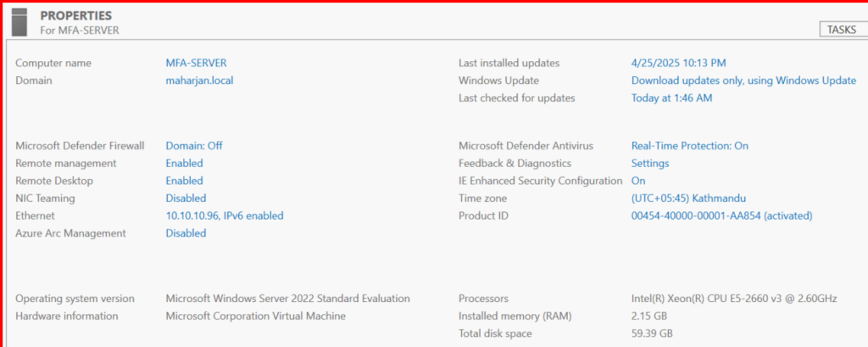Open the TASKS dropdown menu

tap(842, 30)
